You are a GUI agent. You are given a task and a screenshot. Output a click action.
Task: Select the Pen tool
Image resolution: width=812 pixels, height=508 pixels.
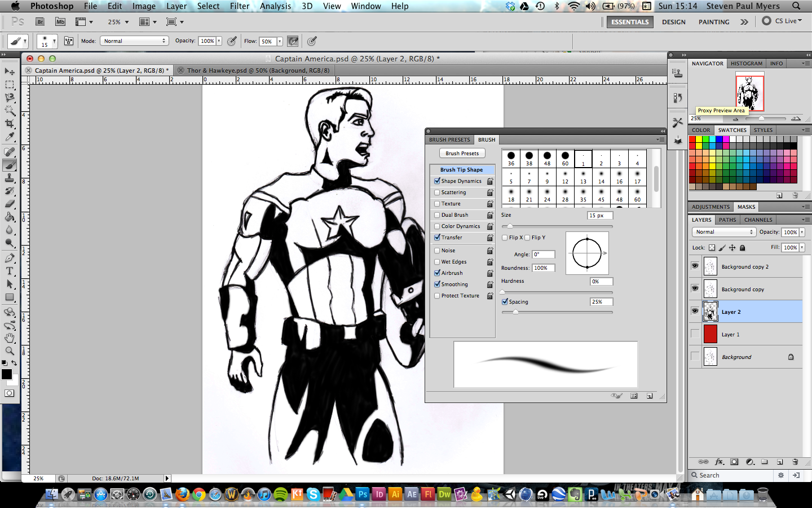10,259
